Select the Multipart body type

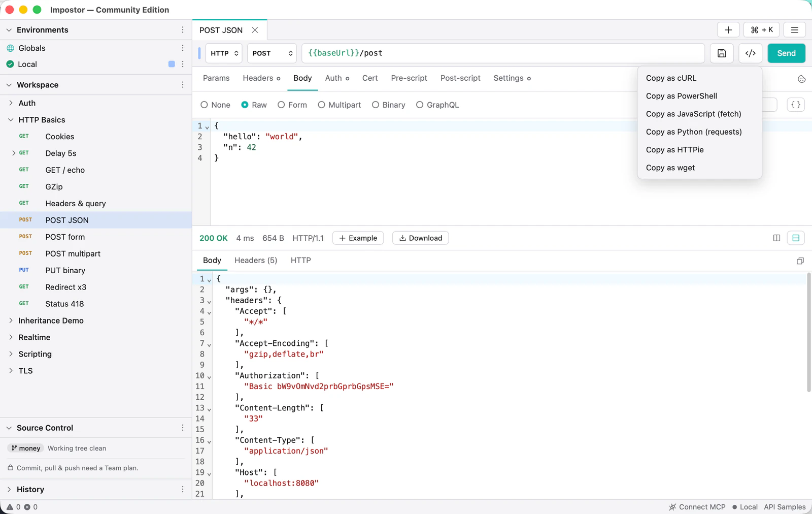click(340, 105)
